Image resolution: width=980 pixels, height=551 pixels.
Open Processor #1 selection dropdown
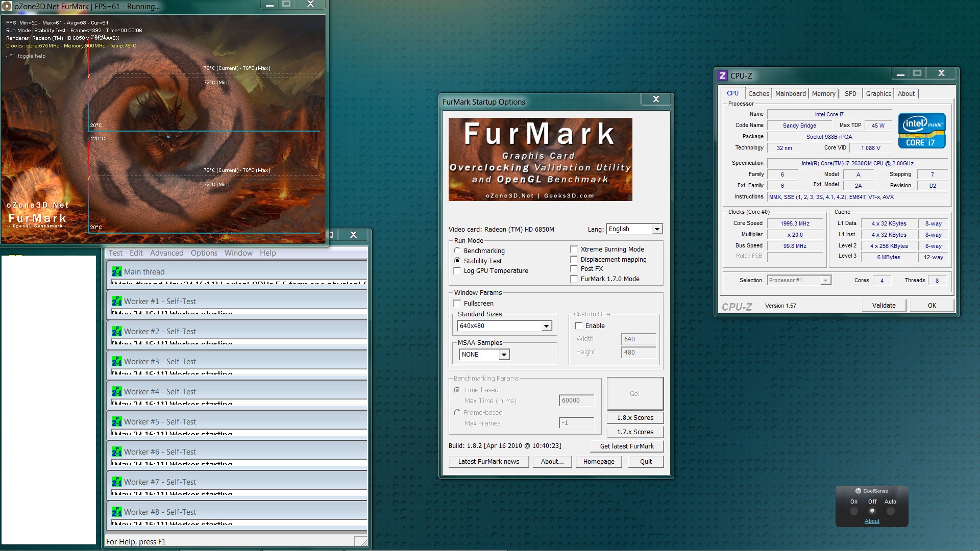799,280
